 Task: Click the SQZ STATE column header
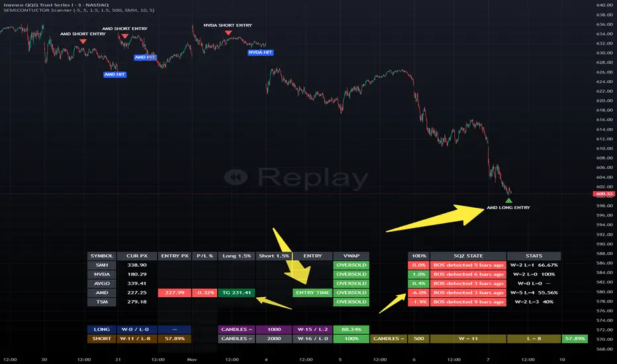point(468,255)
